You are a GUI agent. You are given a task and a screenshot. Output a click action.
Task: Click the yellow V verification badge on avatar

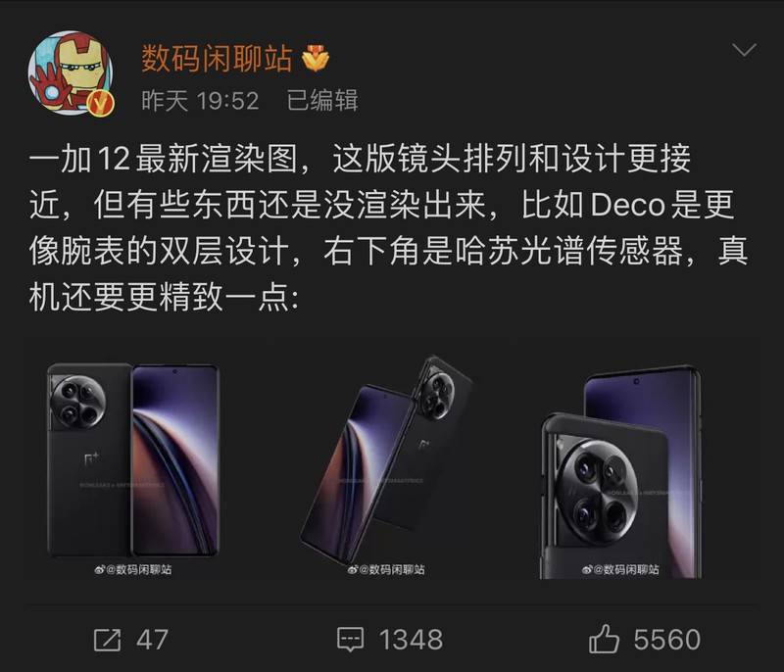click(x=101, y=103)
